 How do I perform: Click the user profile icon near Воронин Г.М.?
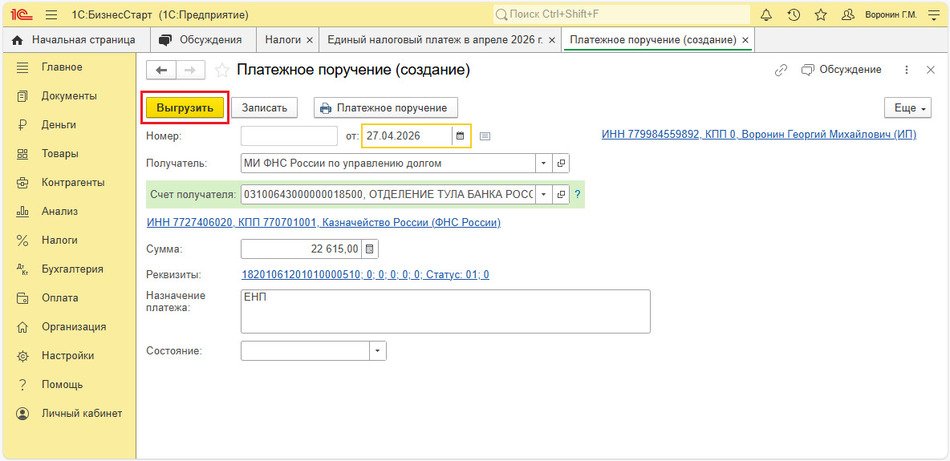coord(848,15)
